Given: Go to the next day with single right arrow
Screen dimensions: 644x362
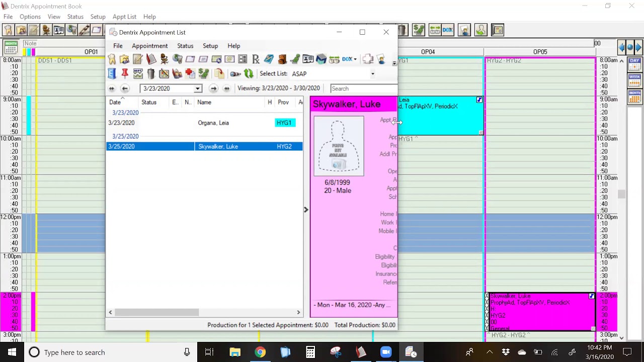Looking at the screenshot, I should pyautogui.click(x=213, y=88).
